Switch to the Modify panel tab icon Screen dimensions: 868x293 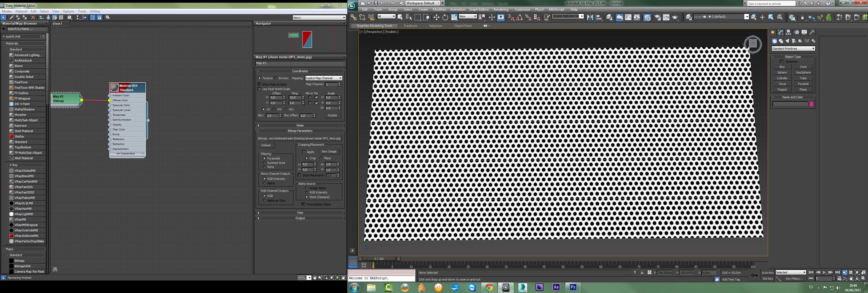(781, 32)
